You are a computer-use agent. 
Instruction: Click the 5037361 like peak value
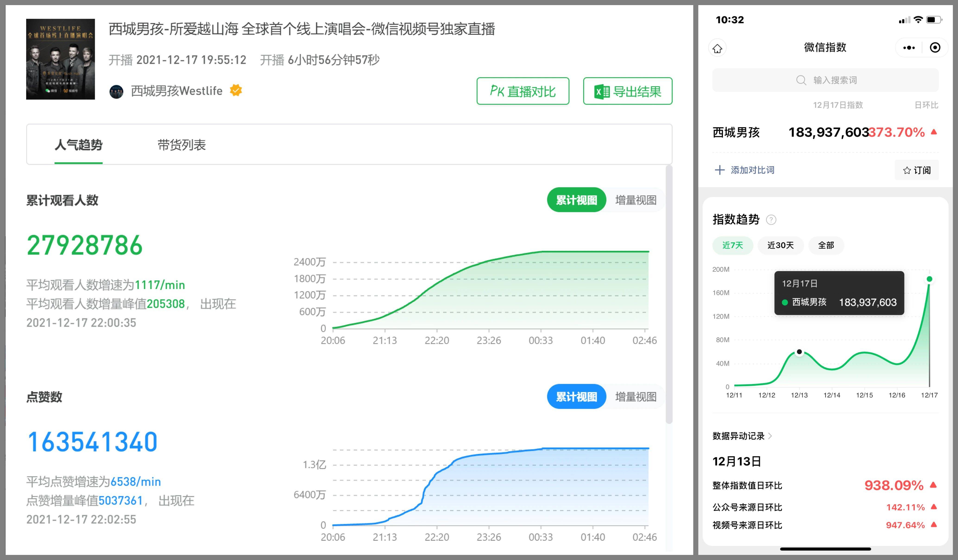120,500
